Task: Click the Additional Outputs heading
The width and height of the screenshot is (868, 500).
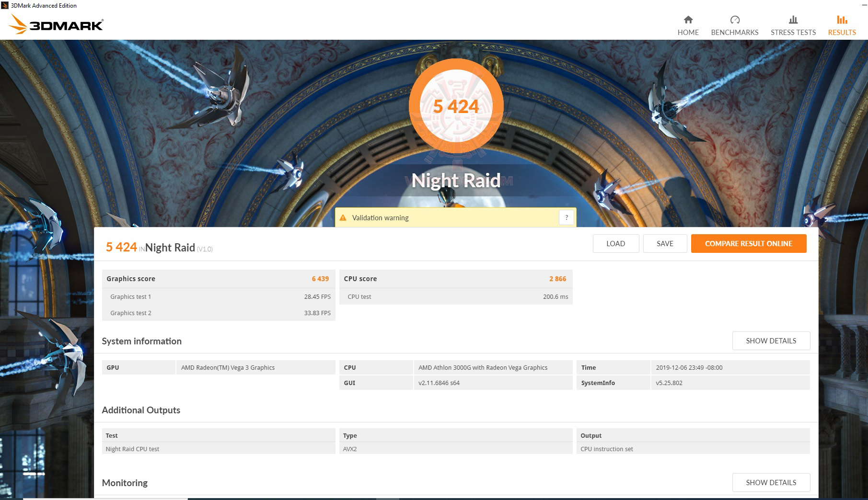Action: click(141, 410)
